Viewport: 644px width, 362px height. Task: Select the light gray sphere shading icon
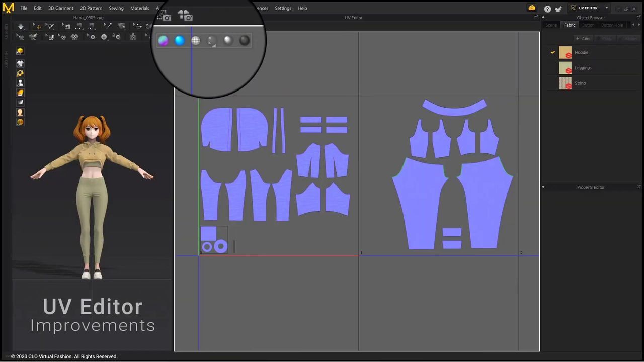[x=228, y=41]
